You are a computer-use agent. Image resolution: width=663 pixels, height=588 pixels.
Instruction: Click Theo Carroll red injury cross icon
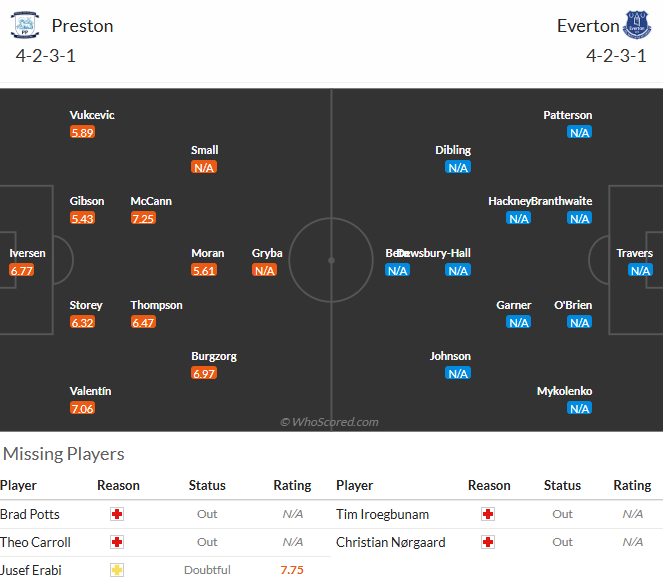pos(117,542)
